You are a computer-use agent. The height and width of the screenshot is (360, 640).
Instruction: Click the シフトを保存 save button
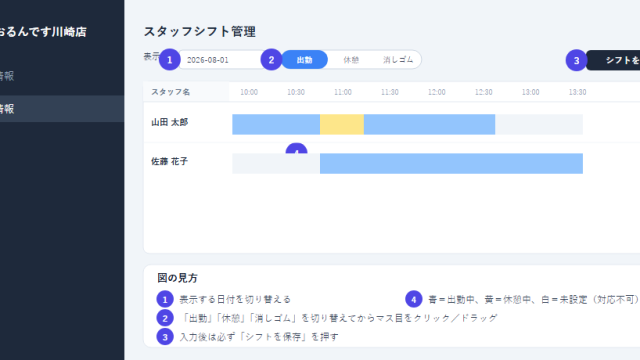point(613,60)
